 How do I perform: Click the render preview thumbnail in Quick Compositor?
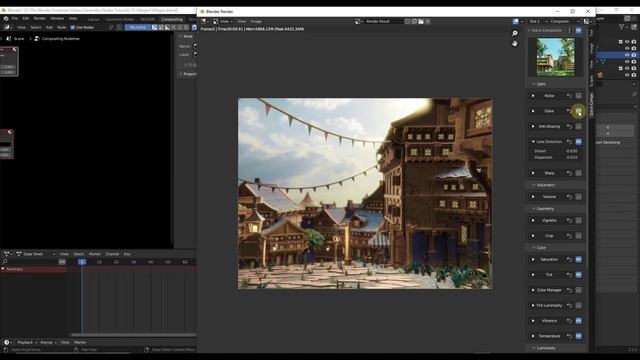pyautogui.click(x=555, y=57)
